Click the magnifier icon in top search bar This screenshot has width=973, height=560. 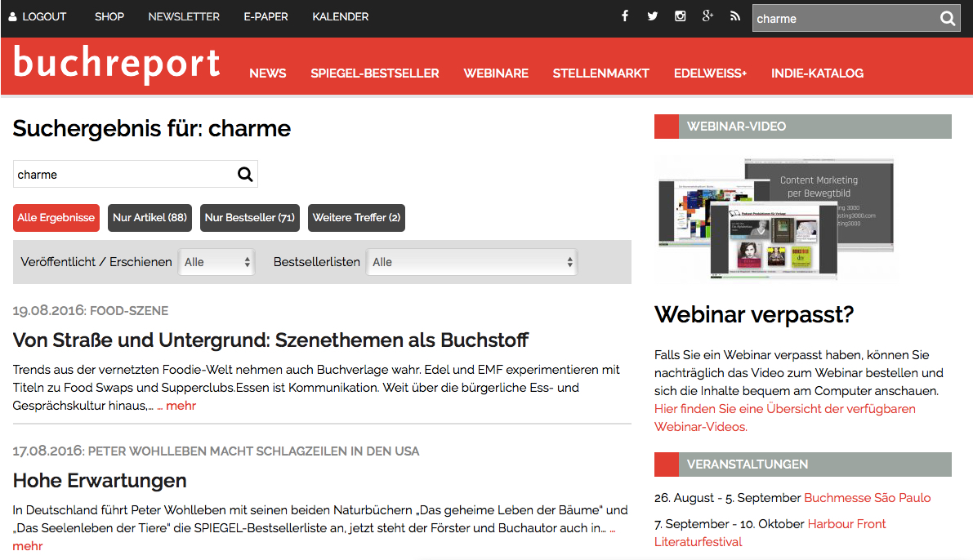[947, 19]
